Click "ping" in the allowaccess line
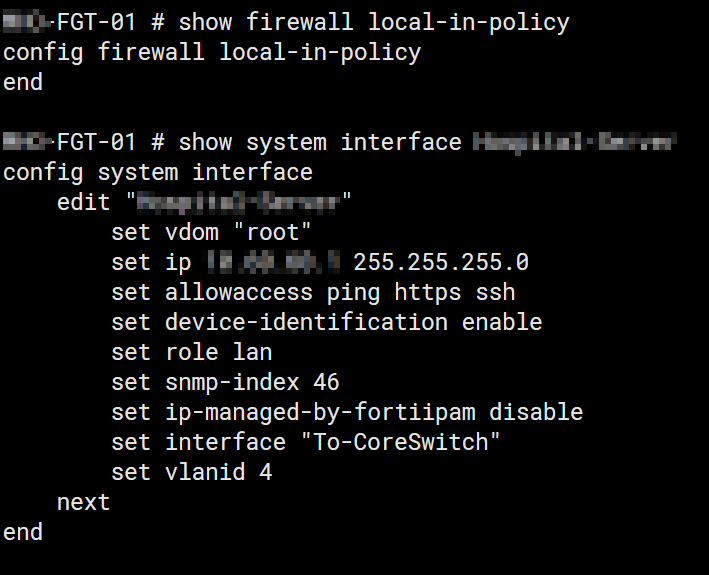The height and width of the screenshot is (575, 709). coord(353,292)
